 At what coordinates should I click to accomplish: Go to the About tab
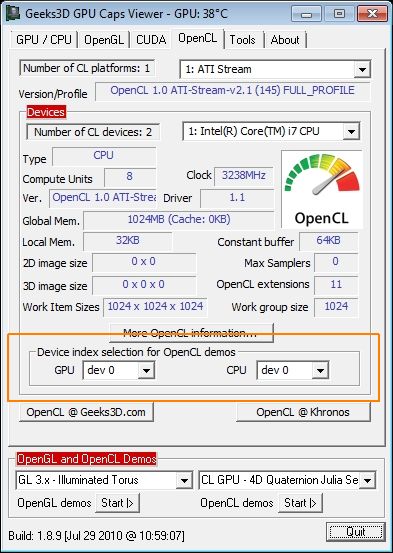click(285, 40)
